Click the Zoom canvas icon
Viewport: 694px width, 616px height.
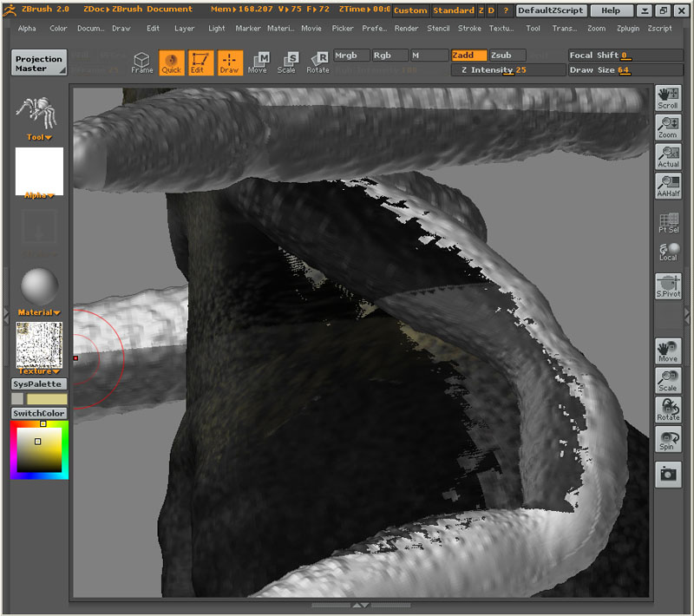pos(668,128)
